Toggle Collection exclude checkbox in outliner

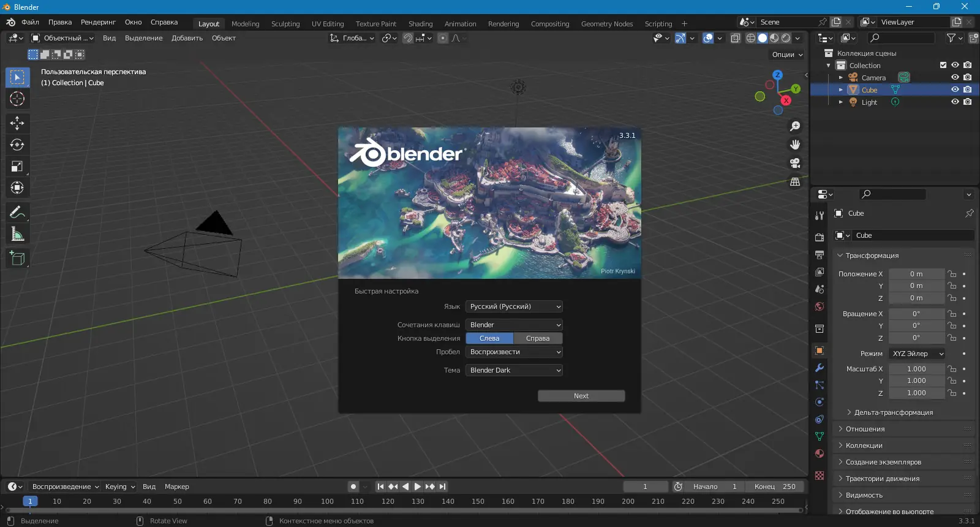(943, 65)
